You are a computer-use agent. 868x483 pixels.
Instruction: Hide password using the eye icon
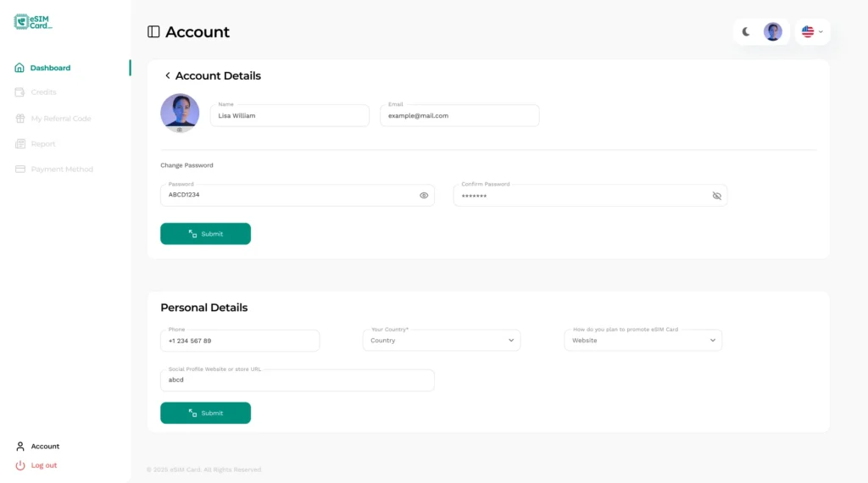click(x=424, y=196)
